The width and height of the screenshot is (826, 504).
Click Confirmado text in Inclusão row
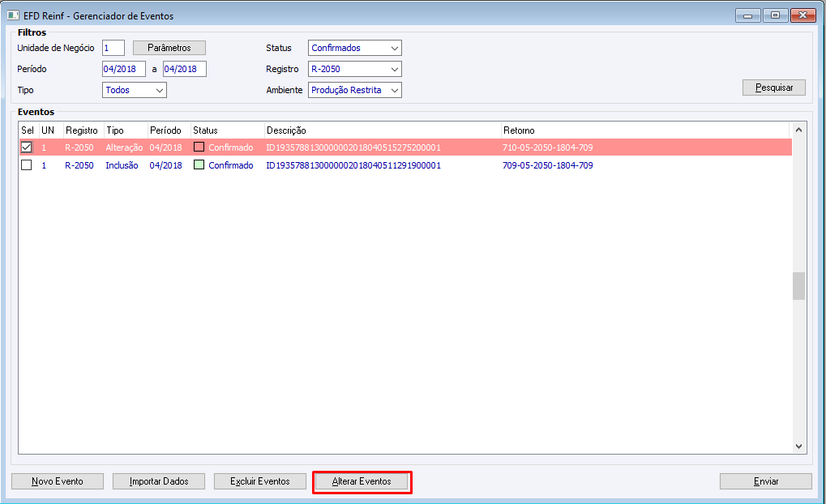point(231,165)
